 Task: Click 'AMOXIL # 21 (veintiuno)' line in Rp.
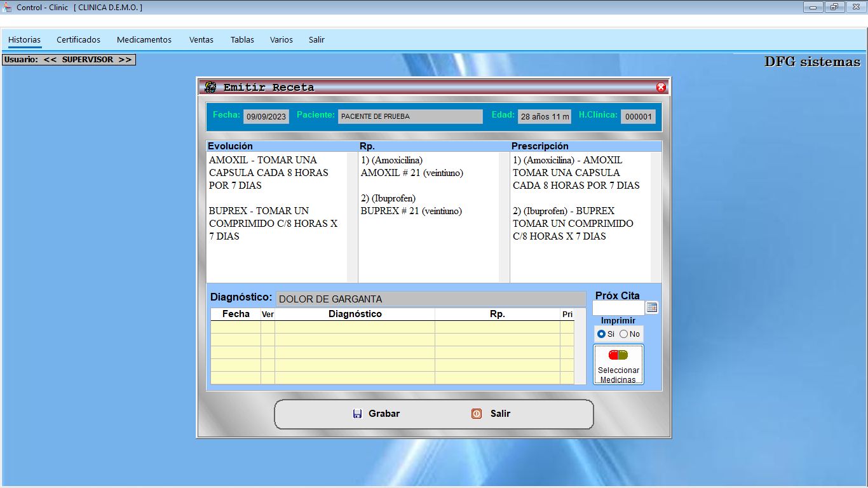click(412, 173)
